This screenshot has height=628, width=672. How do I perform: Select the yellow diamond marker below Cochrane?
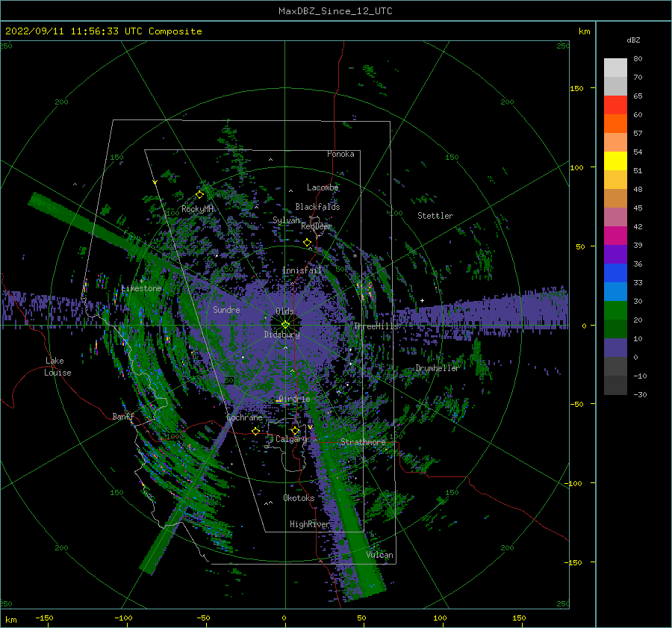256,431
